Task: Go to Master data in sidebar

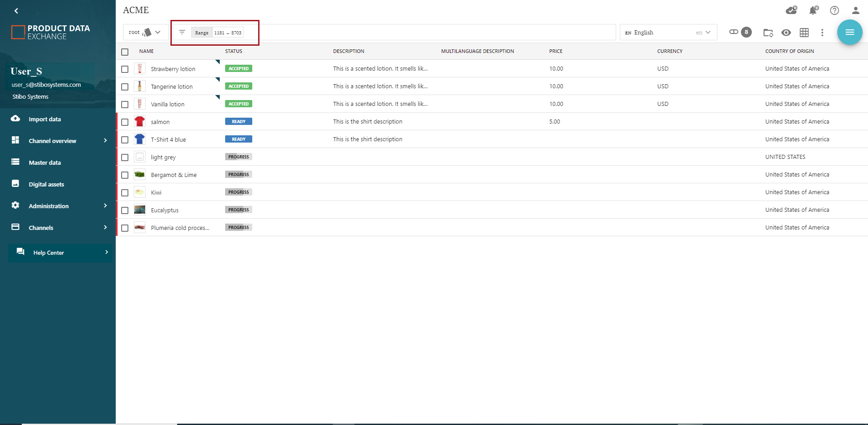Action: click(45, 162)
